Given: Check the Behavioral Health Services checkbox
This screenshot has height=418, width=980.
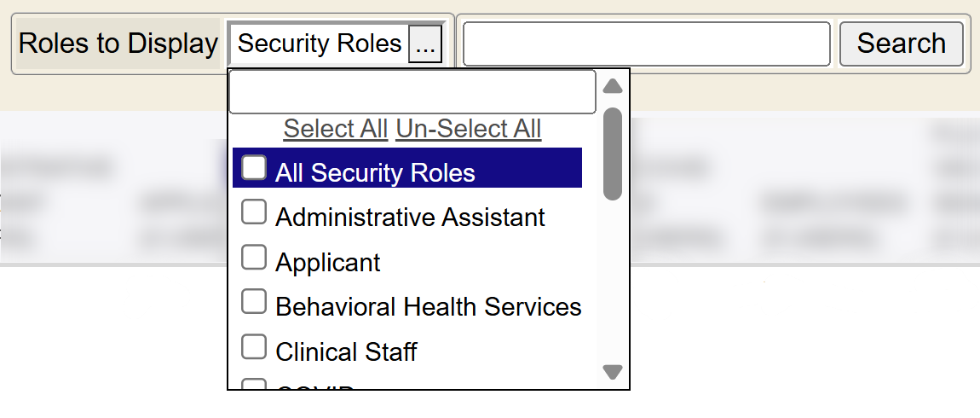Looking at the screenshot, I should [x=254, y=302].
